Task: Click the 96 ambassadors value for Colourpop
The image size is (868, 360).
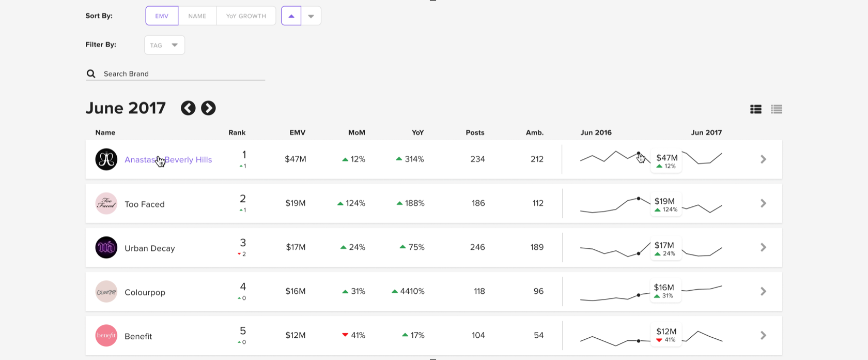Action: pyautogui.click(x=538, y=292)
